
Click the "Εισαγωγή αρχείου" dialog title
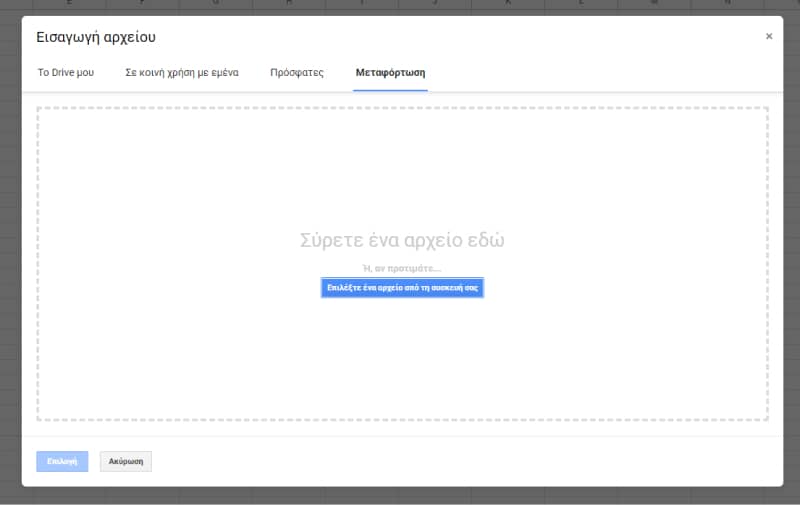(96, 37)
